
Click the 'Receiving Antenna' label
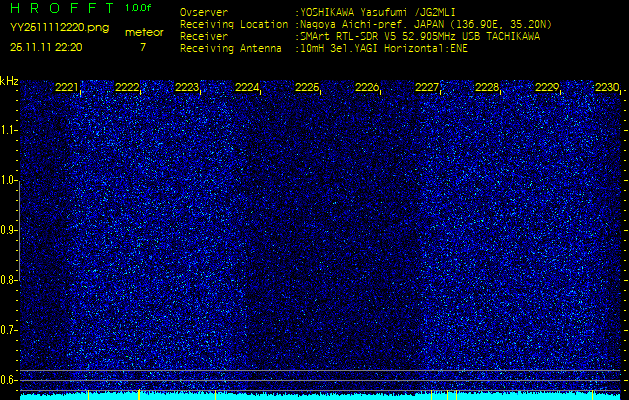pos(231,49)
